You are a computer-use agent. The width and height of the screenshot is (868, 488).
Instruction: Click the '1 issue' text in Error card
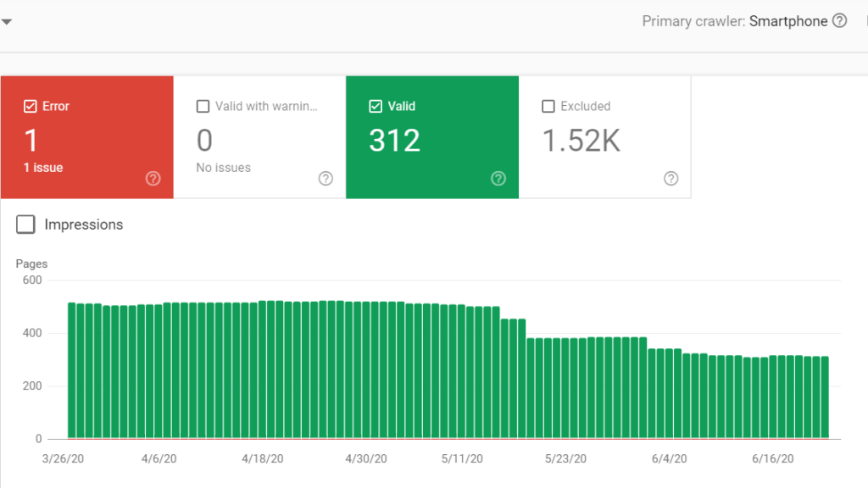(x=43, y=168)
